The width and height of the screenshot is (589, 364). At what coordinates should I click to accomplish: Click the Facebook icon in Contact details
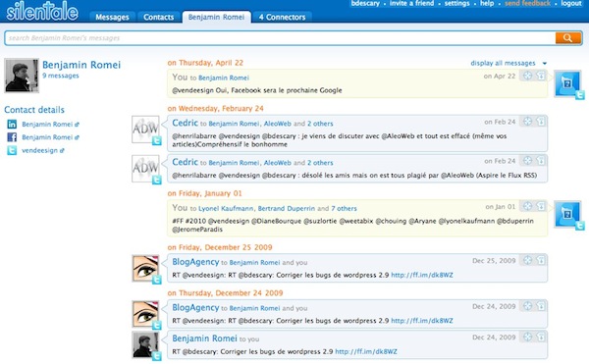click(12, 137)
